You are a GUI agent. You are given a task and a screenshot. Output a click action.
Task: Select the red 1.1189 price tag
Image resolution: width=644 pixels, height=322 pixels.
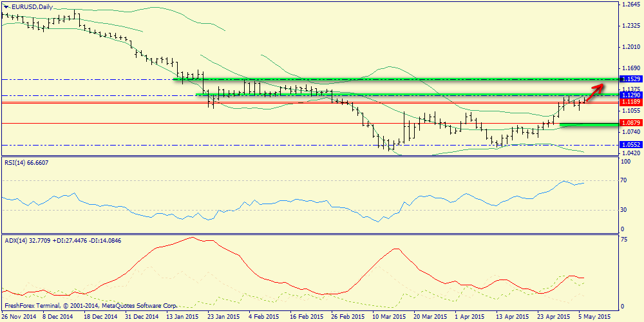(x=629, y=102)
